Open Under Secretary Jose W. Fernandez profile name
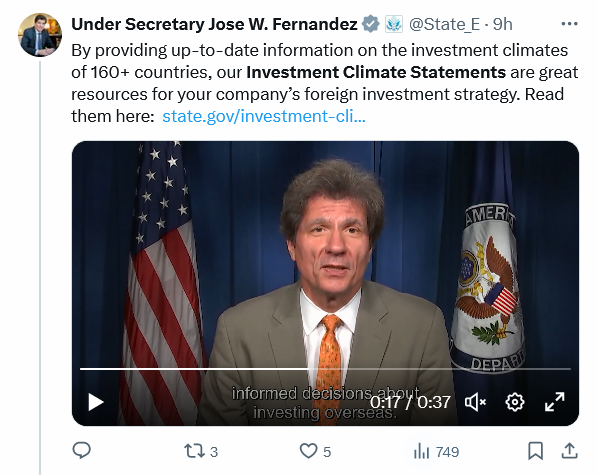The width and height of the screenshot is (598, 475). pos(214,24)
